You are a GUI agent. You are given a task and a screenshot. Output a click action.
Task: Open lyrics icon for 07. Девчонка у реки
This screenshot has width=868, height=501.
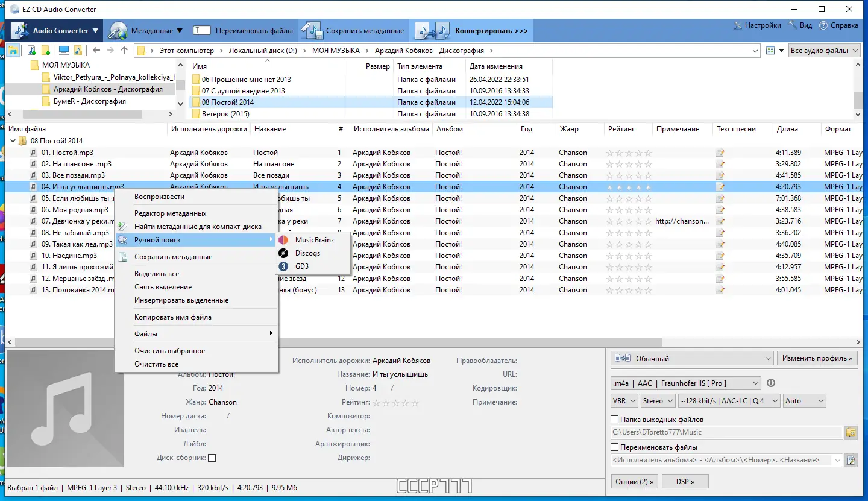coord(720,221)
